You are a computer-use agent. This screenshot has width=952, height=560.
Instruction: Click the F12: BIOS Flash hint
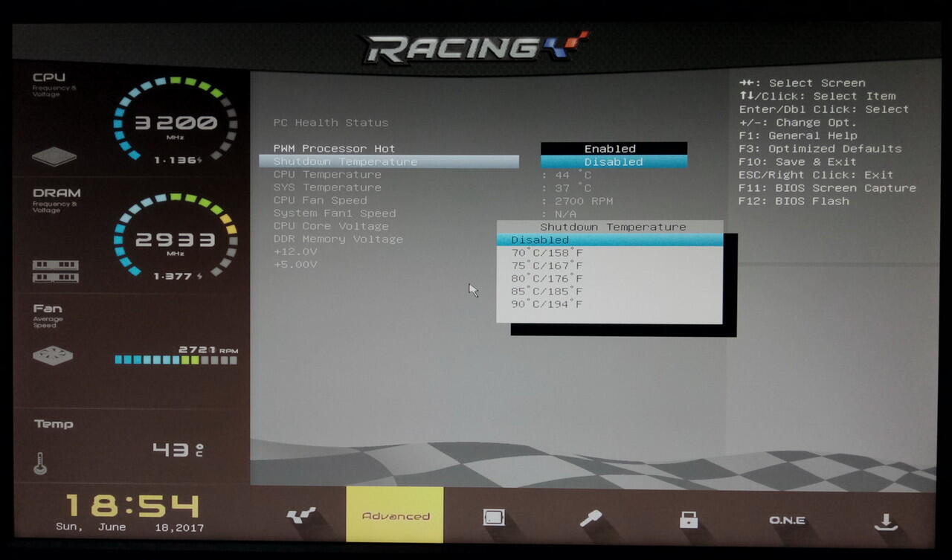[794, 201]
